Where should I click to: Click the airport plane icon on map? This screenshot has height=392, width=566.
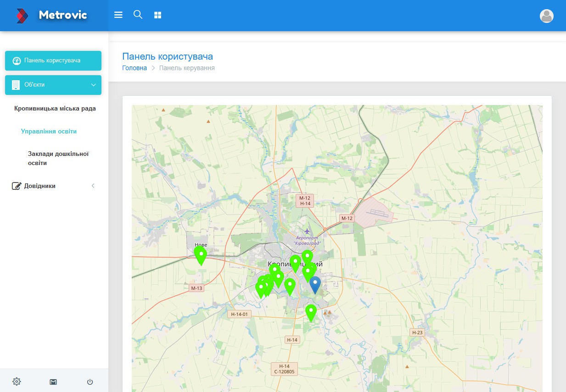tap(307, 231)
